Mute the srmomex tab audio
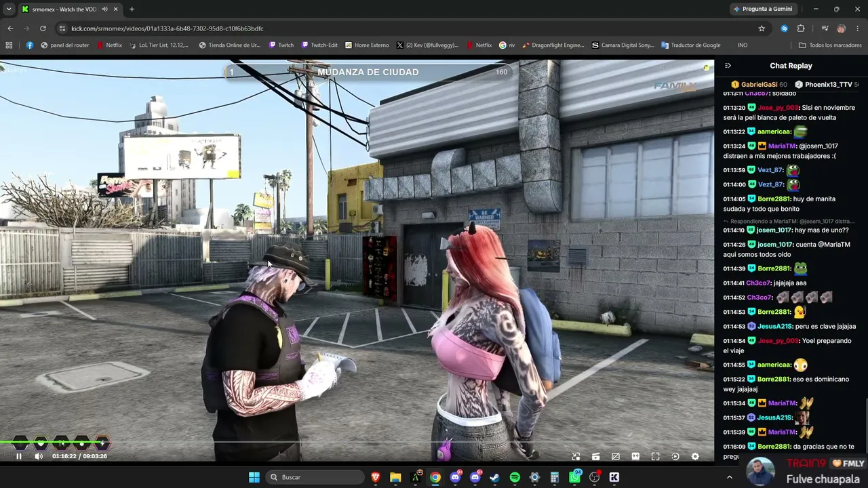This screenshot has height=488, width=868. coord(104,9)
